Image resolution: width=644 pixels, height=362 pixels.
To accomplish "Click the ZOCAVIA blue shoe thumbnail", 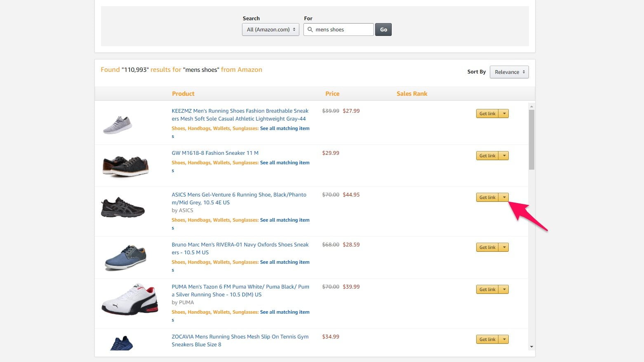I will 122,343.
